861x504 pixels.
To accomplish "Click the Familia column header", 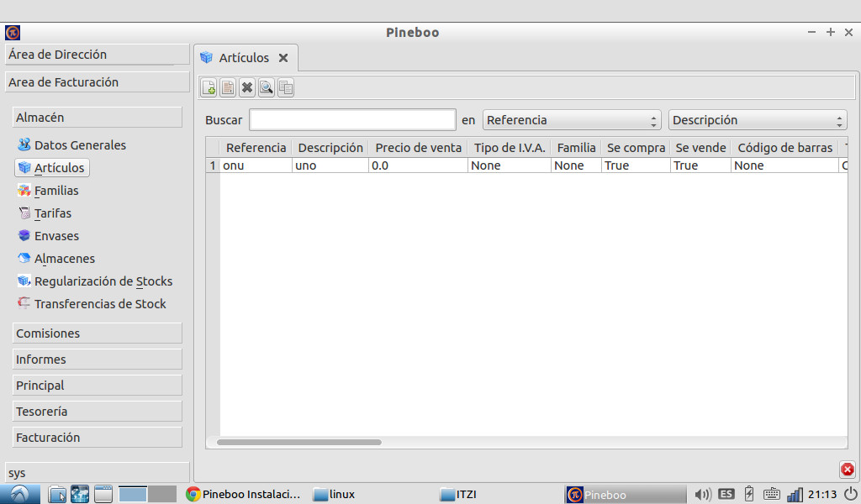I will [x=576, y=148].
